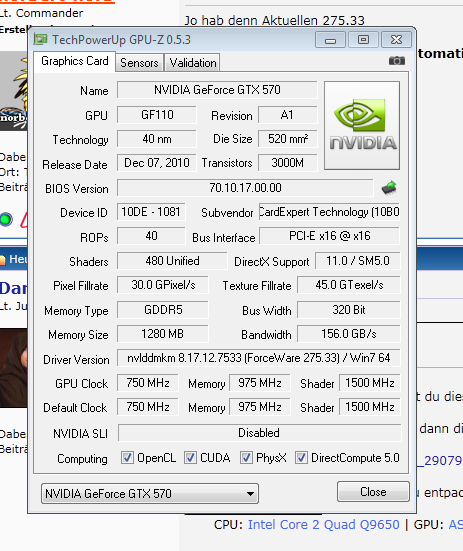
Task: Click the Transistors value 3000M
Action: tap(288, 163)
